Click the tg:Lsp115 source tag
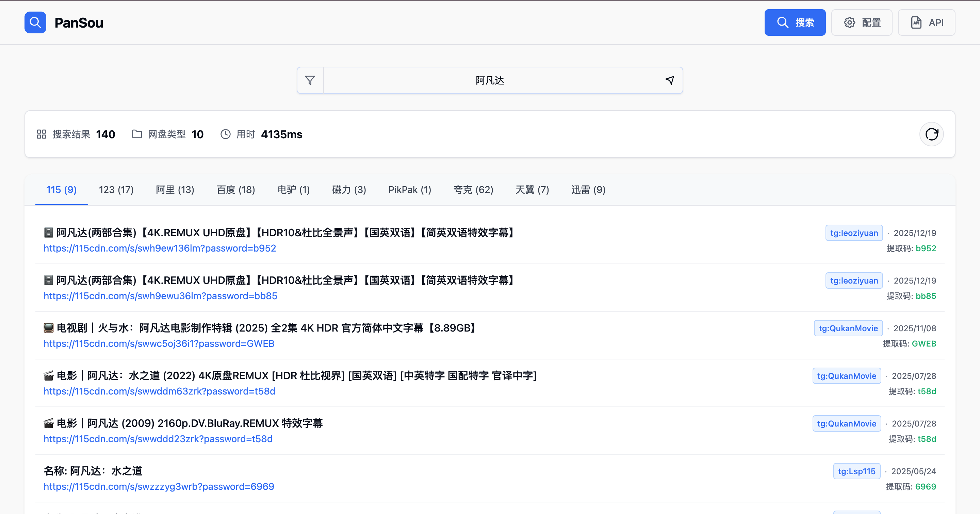The width and height of the screenshot is (980, 514). coord(856,471)
